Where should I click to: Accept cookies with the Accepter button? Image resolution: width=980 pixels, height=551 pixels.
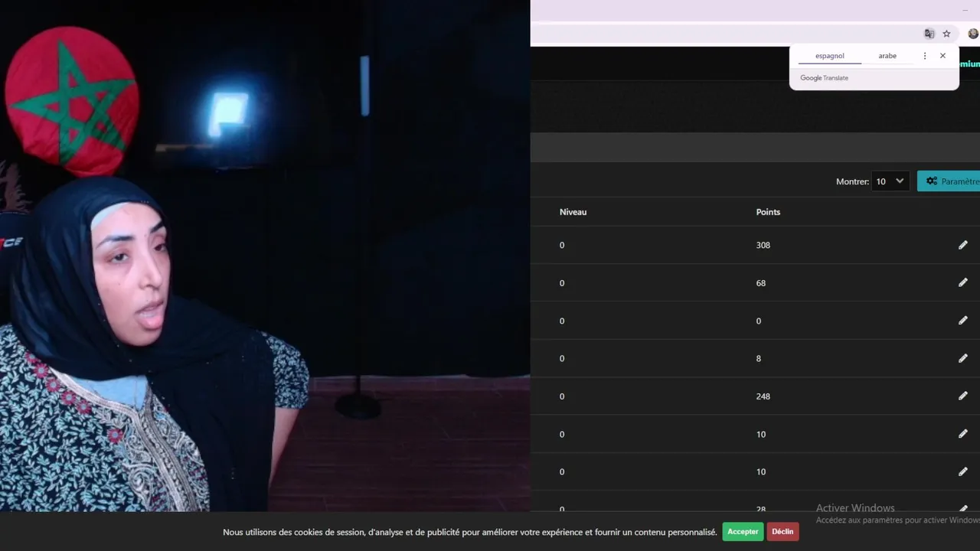pyautogui.click(x=743, y=532)
